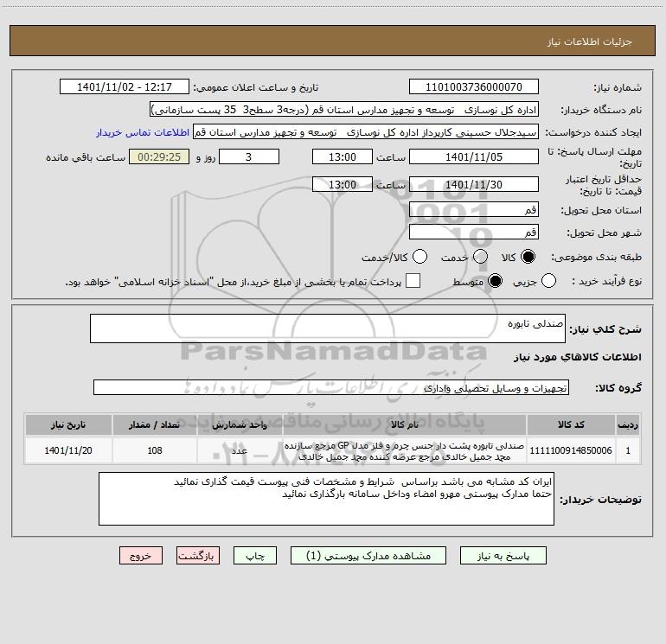Image resolution: width=666 pixels, height=644 pixels.
Task: Click the ردیف column header
Action: tap(628, 425)
